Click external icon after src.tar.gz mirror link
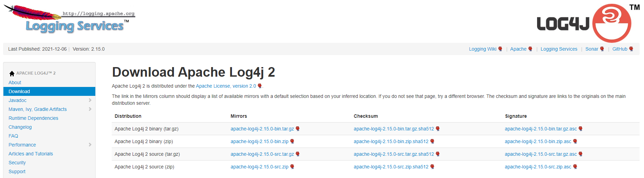 coord(298,154)
